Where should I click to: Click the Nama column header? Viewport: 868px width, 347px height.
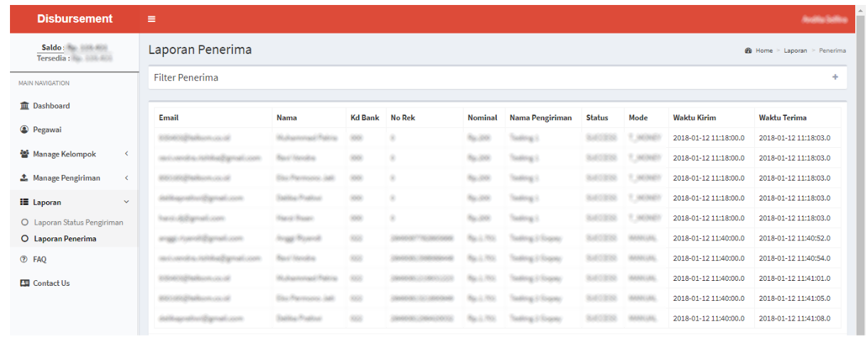[286, 118]
